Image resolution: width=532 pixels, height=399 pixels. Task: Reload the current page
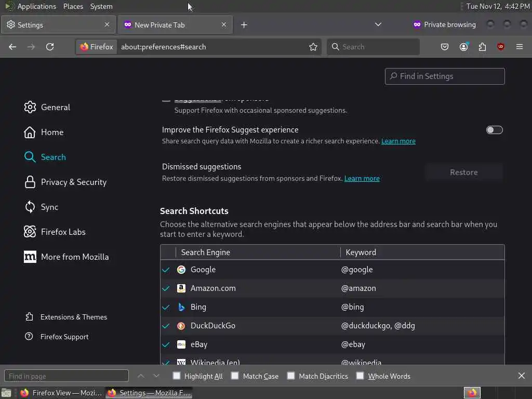[50, 47]
